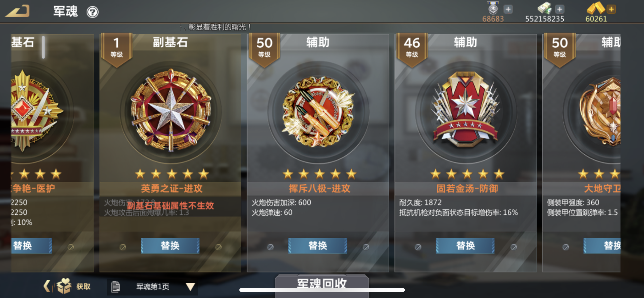Select the 挥斥八极 bullets medal emblem
The image size is (644, 298).
(318, 112)
